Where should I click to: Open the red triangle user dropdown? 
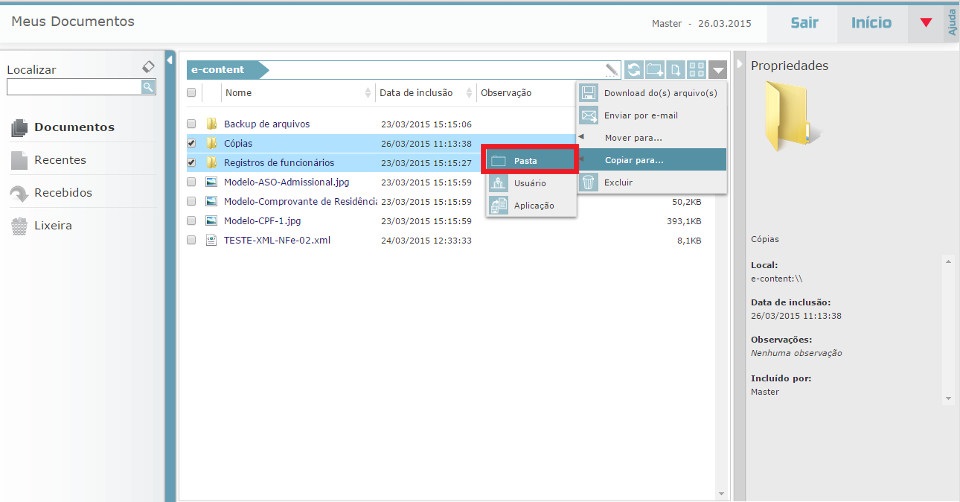coord(925,23)
